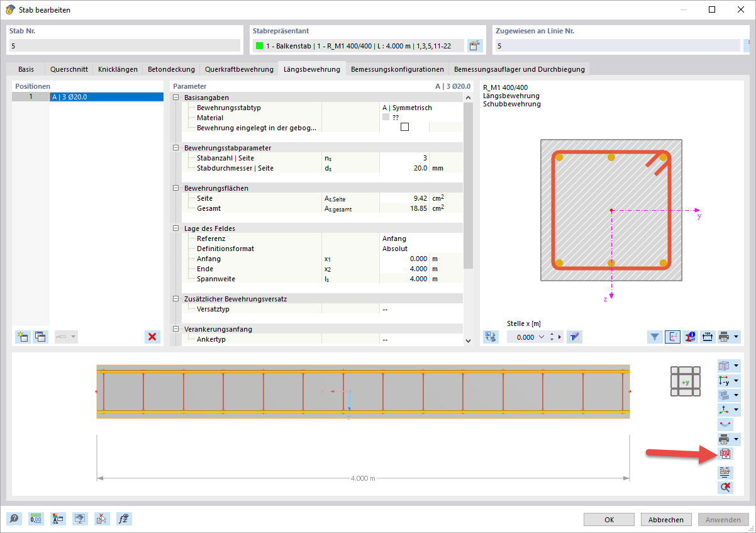Click the coordinate axes icon in member view

724,410
